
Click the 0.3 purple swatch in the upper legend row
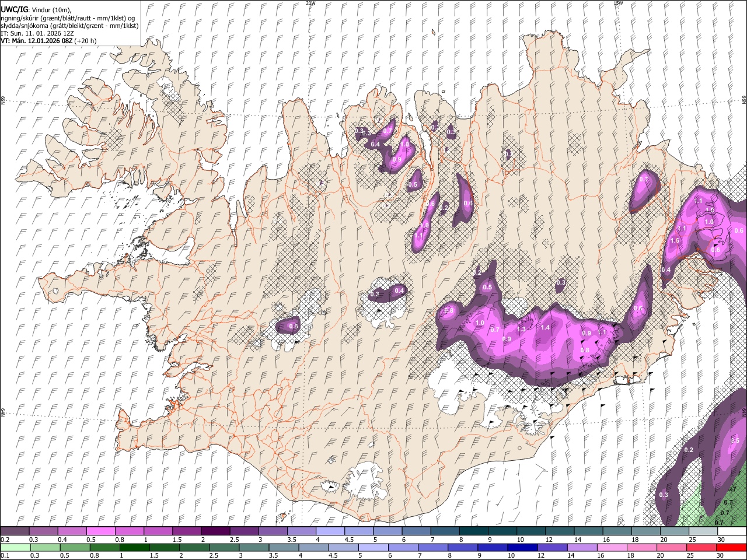click(x=43, y=531)
